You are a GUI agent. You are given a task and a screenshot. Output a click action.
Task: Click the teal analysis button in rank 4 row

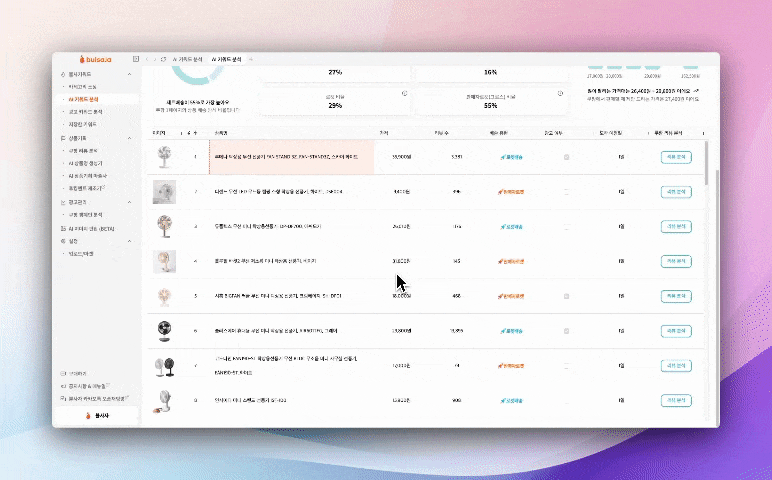coord(676,261)
